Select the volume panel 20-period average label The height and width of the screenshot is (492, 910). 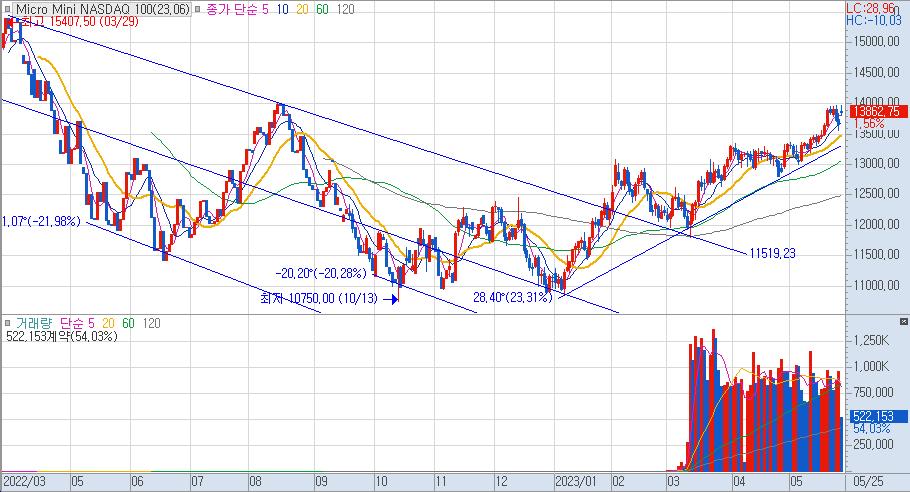(109, 323)
